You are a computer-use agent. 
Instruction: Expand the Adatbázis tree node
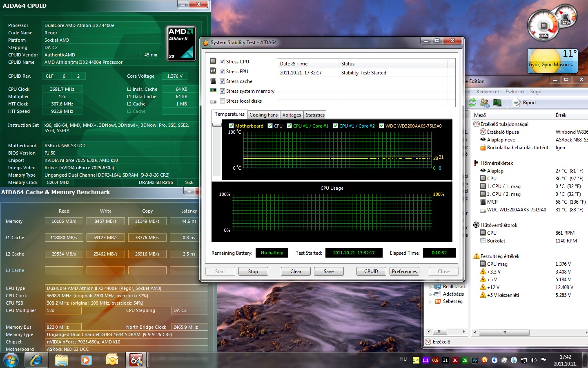[x=430, y=294]
